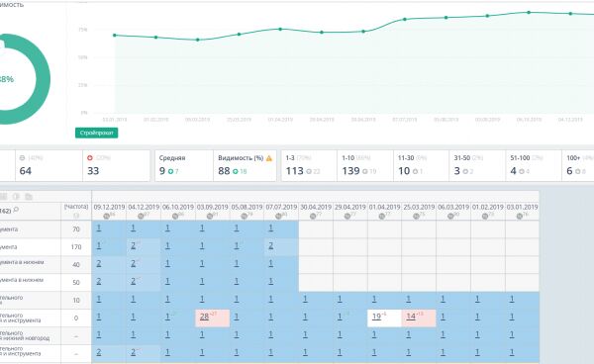Click the yellow warning icon next to Видимость (%)
This screenshot has height=364, width=594.
click(x=269, y=158)
